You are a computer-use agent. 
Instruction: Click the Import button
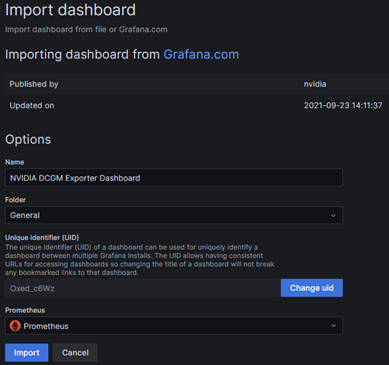27,353
